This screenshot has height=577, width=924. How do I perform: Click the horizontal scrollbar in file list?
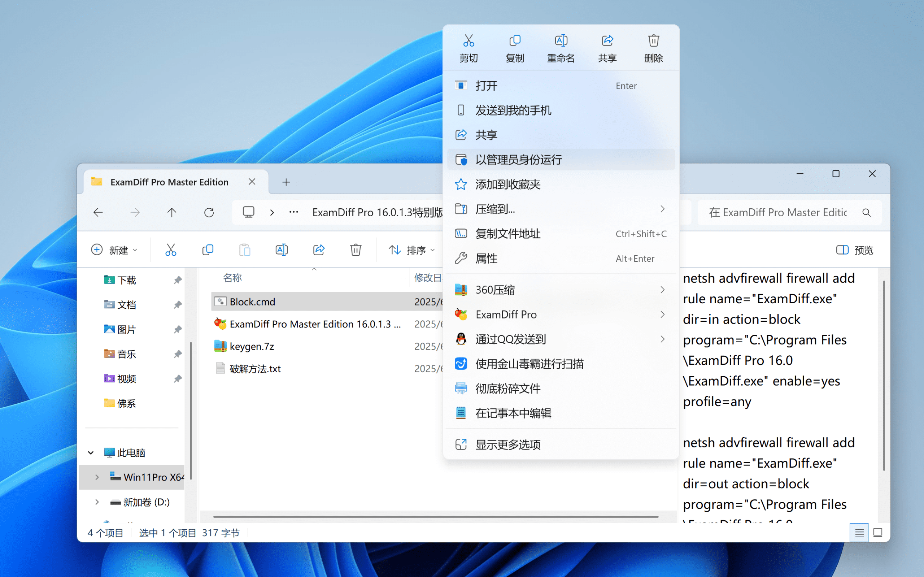[x=436, y=517]
